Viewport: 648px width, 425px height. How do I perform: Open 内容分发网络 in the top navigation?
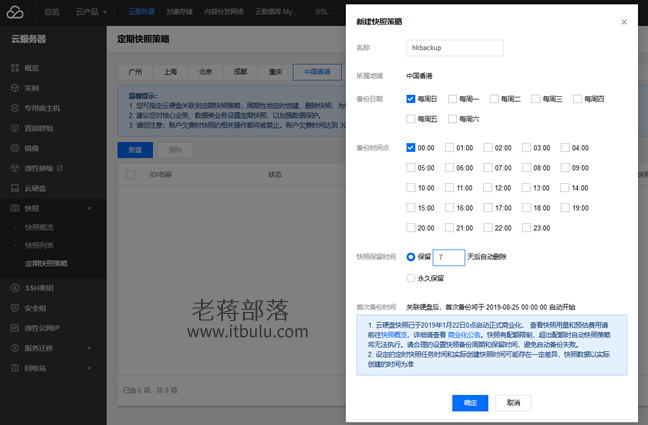pyautogui.click(x=224, y=12)
